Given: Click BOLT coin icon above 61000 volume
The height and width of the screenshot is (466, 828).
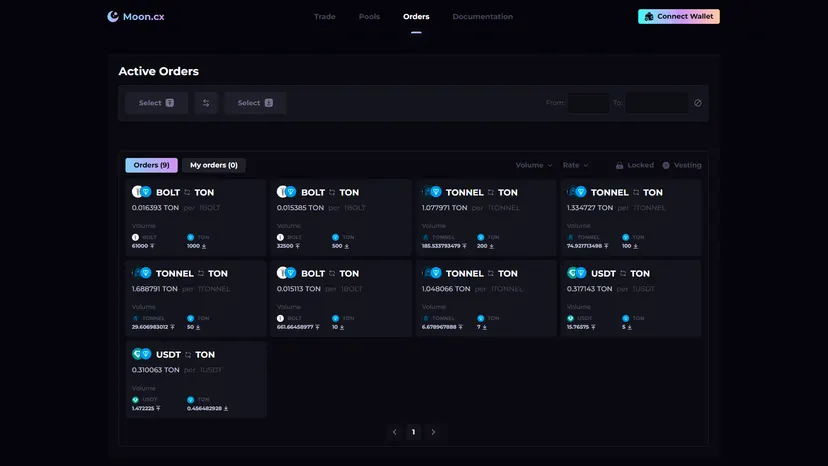Looking at the screenshot, I should (x=135, y=237).
